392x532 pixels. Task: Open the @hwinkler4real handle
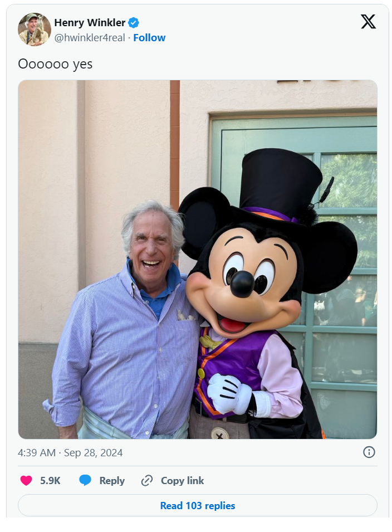(90, 38)
